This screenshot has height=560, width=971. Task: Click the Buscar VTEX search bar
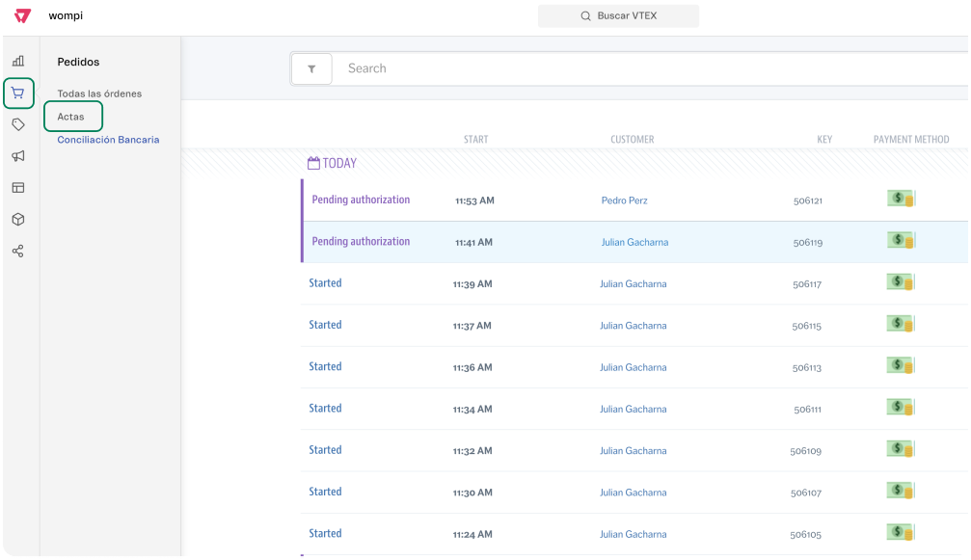[x=618, y=16]
